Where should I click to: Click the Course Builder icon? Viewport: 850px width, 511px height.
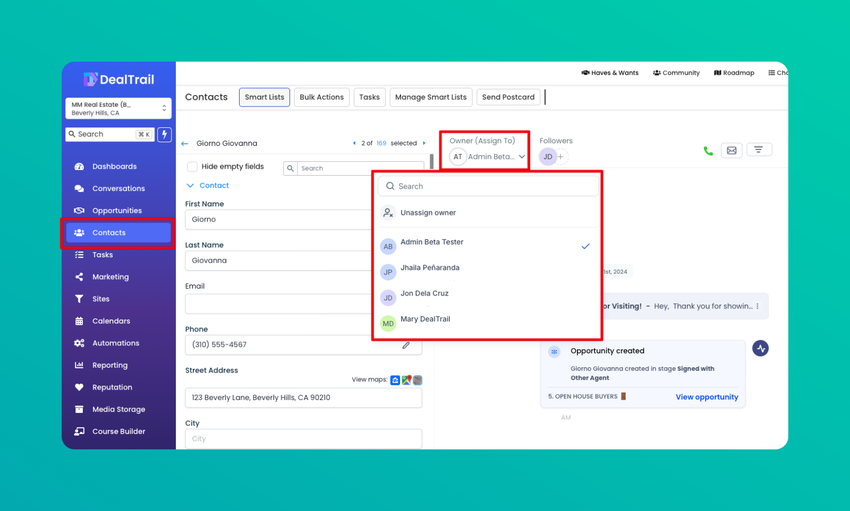tap(79, 431)
